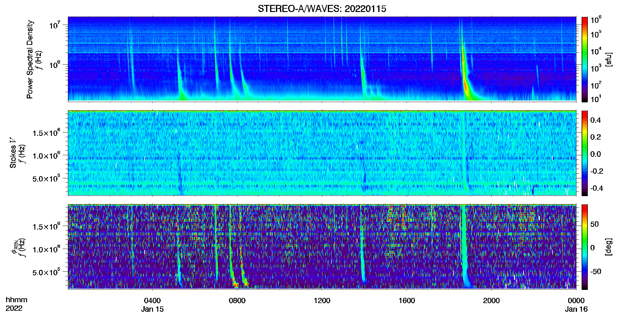Select the 2000 time tick label

[x=491, y=300]
